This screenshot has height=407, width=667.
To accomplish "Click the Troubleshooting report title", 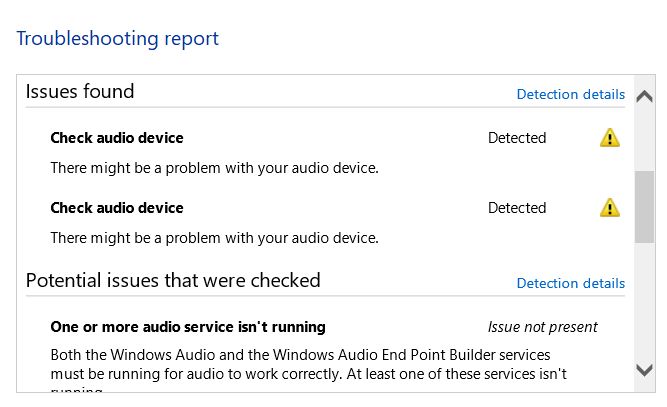I will tap(118, 39).
